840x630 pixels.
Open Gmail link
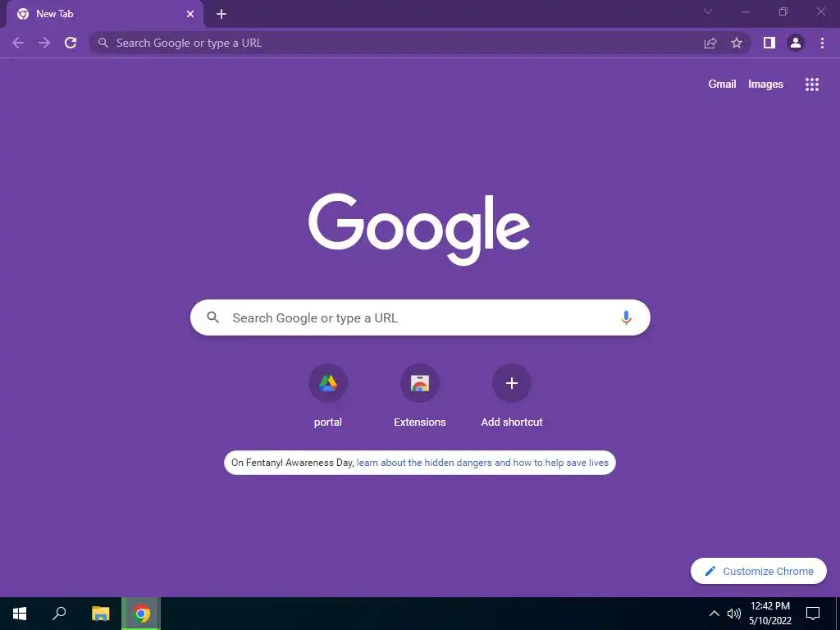(722, 84)
